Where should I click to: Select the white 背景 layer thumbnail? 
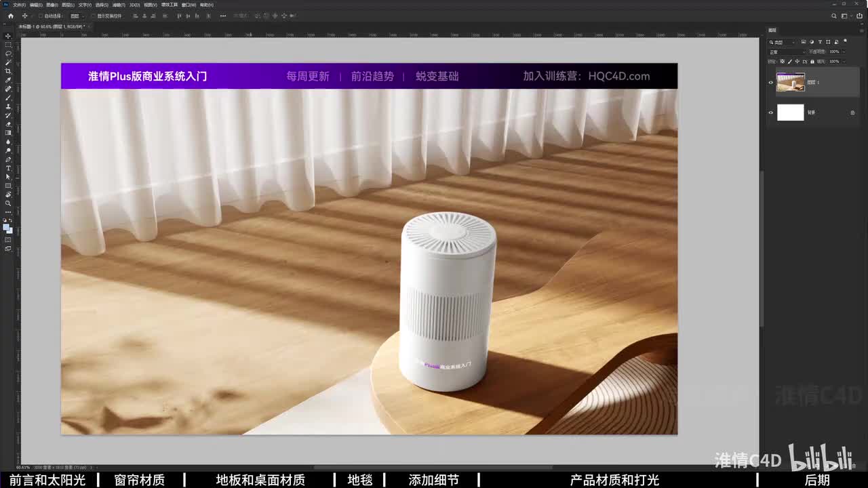(790, 113)
